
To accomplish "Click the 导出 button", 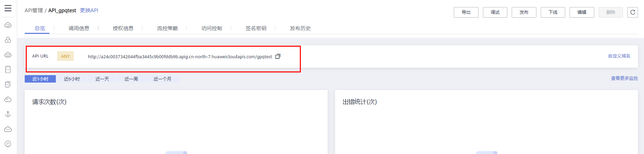I will coord(466,12).
